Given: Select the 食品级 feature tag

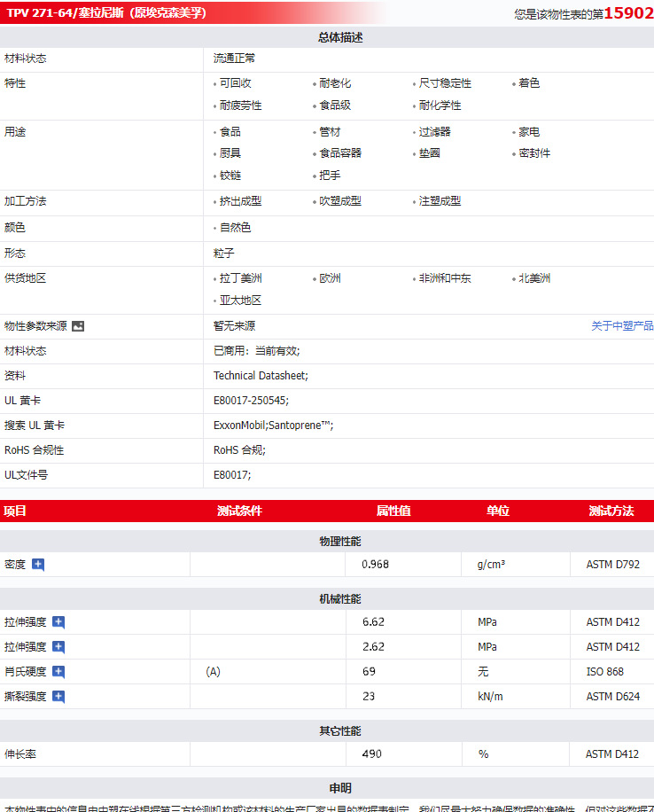Looking at the screenshot, I should (335, 105).
